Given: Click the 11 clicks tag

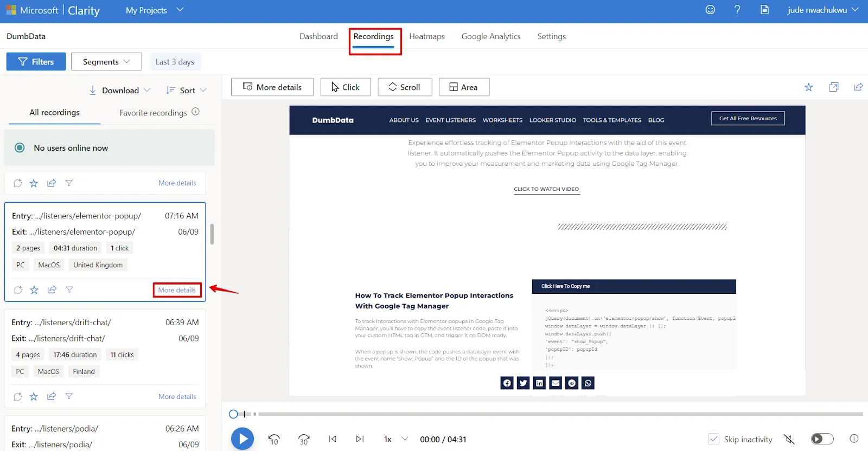Looking at the screenshot, I should [x=122, y=355].
